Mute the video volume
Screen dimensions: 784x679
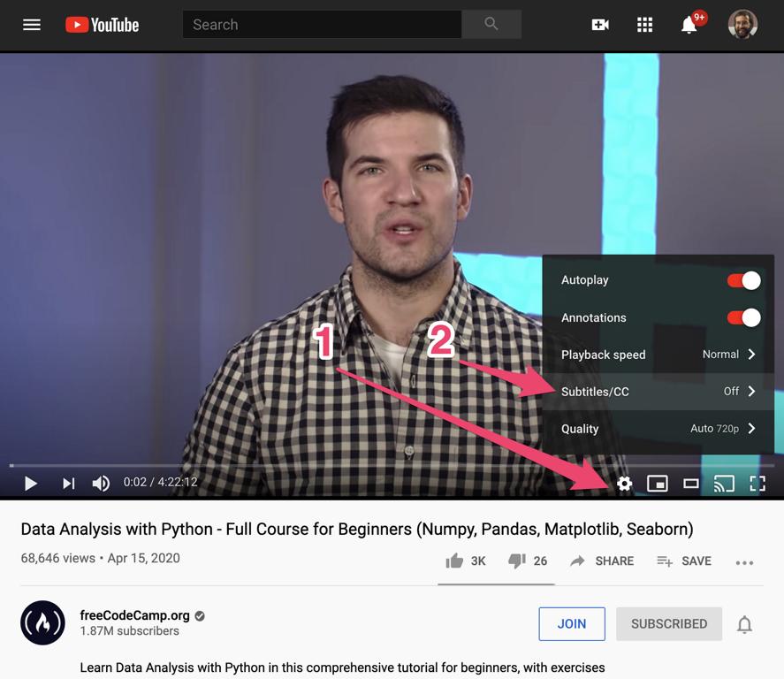(x=101, y=484)
